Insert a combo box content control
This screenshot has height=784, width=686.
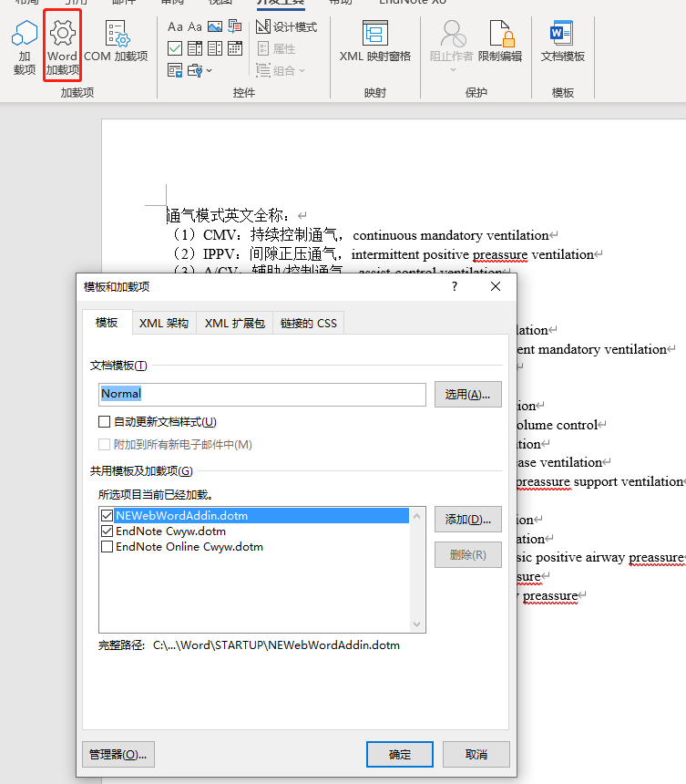[x=195, y=48]
